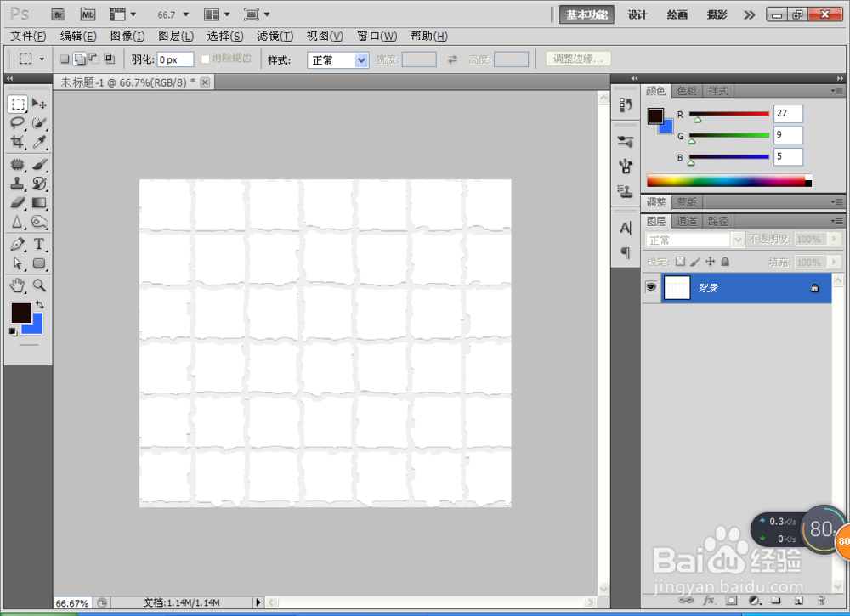The image size is (850, 616).
Task: Click the delete layer trash icon
Action: pyautogui.click(x=821, y=601)
